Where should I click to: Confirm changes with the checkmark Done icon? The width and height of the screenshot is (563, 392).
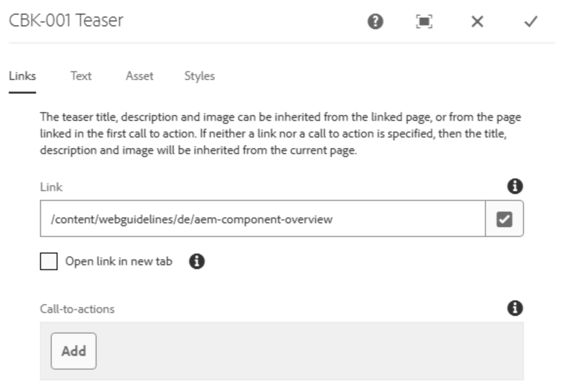pyautogui.click(x=530, y=22)
